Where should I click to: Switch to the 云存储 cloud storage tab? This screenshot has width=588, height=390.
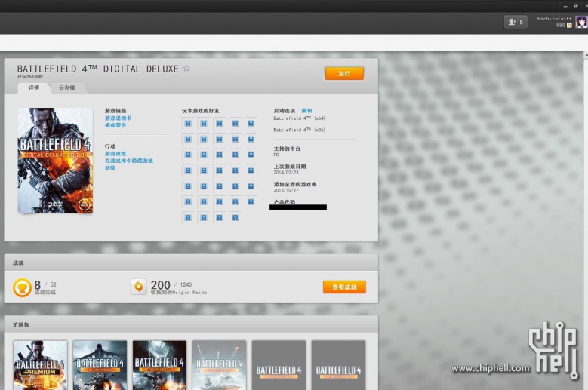(x=66, y=88)
